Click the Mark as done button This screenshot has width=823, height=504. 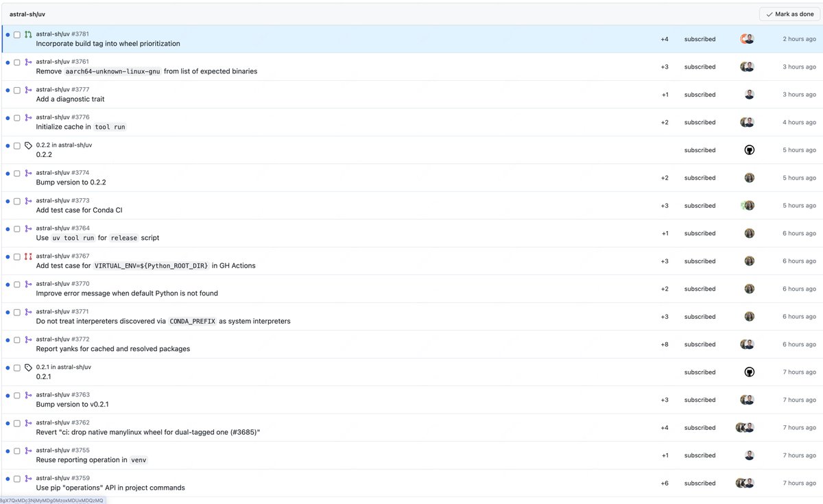pyautogui.click(x=788, y=14)
